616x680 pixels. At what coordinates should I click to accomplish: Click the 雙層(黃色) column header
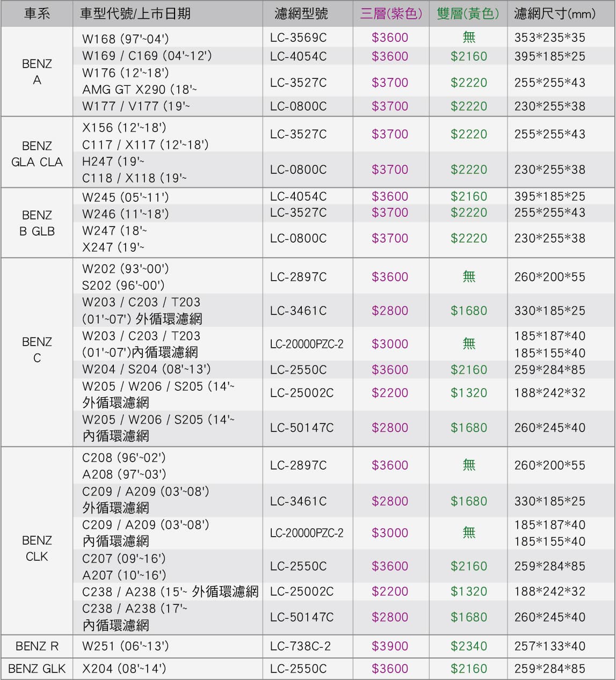pyautogui.click(x=468, y=14)
